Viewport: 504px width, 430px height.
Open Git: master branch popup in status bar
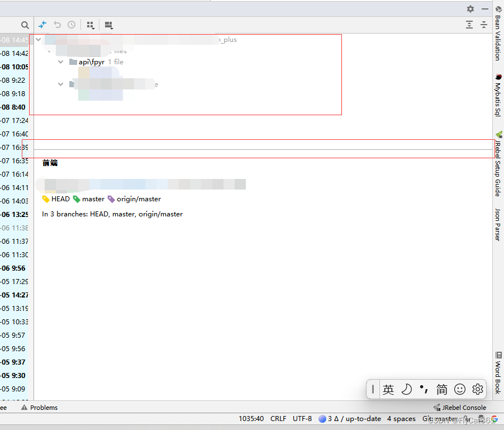pos(440,418)
